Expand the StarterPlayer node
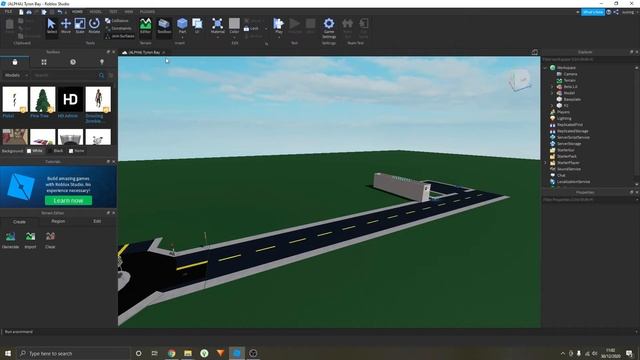The width and height of the screenshot is (640, 360). click(546, 162)
